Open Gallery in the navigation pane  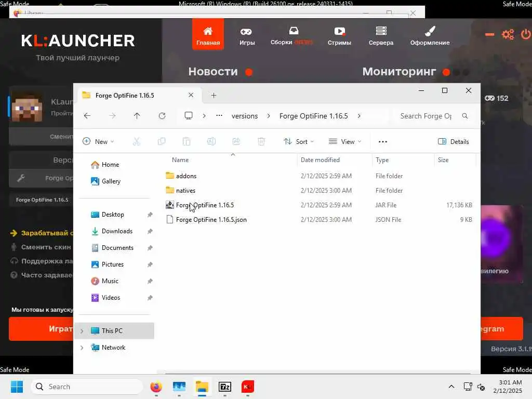(x=111, y=181)
